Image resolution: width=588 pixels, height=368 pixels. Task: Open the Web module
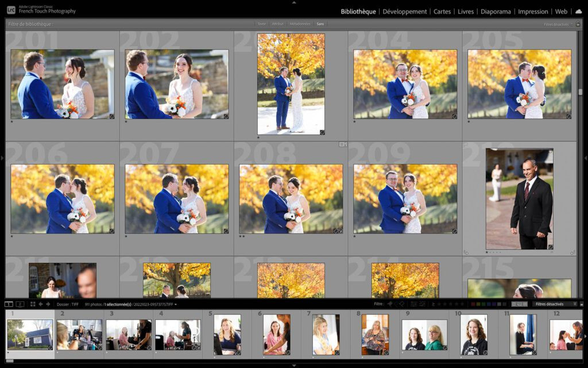click(x=561, y=11)
